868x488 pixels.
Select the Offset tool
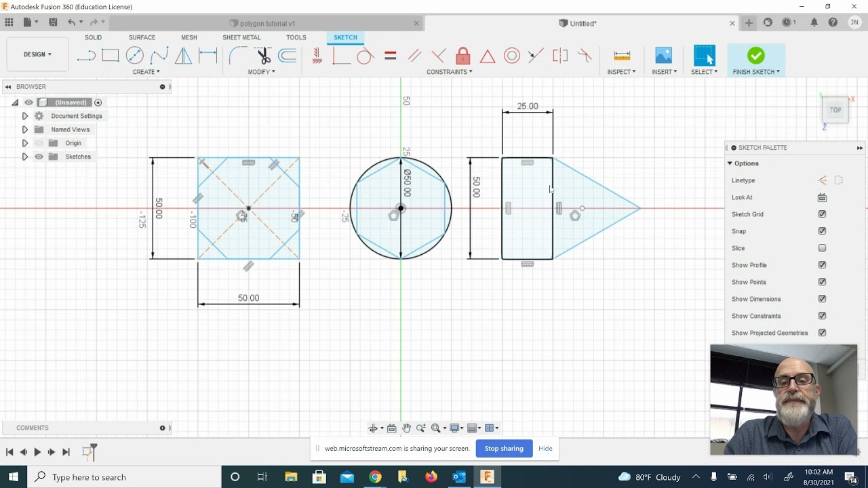tap(288, 56)
